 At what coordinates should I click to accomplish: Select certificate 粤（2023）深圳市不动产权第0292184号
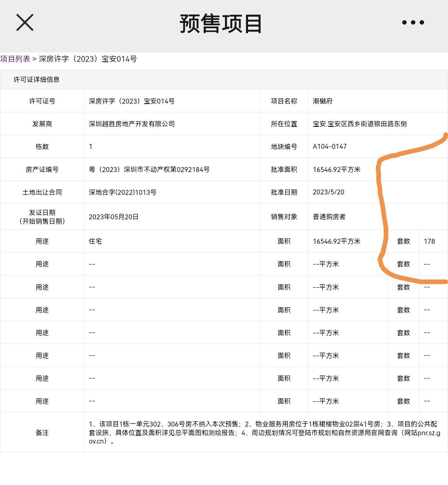(149, 170)
